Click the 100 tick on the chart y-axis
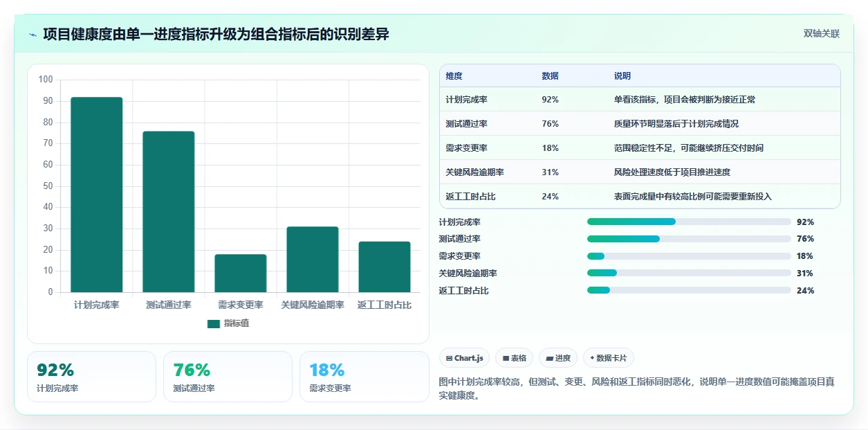The image size is (868, 430). click(46, 80)
